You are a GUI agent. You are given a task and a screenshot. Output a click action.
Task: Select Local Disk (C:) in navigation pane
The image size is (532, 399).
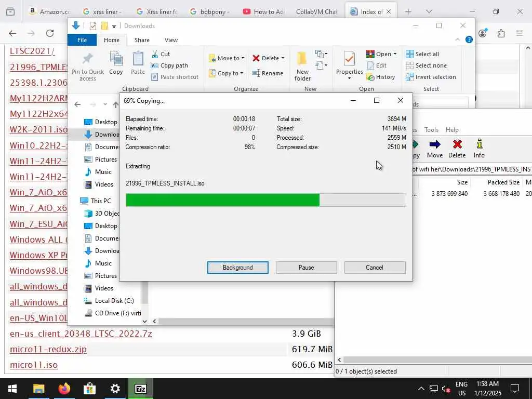109,301
